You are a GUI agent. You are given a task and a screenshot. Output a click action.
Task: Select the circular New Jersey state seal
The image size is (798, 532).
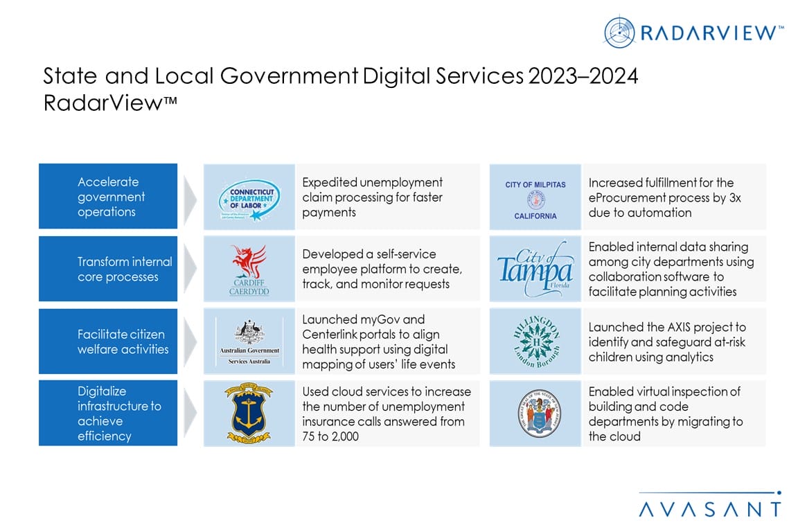click(x=535, y=414)
